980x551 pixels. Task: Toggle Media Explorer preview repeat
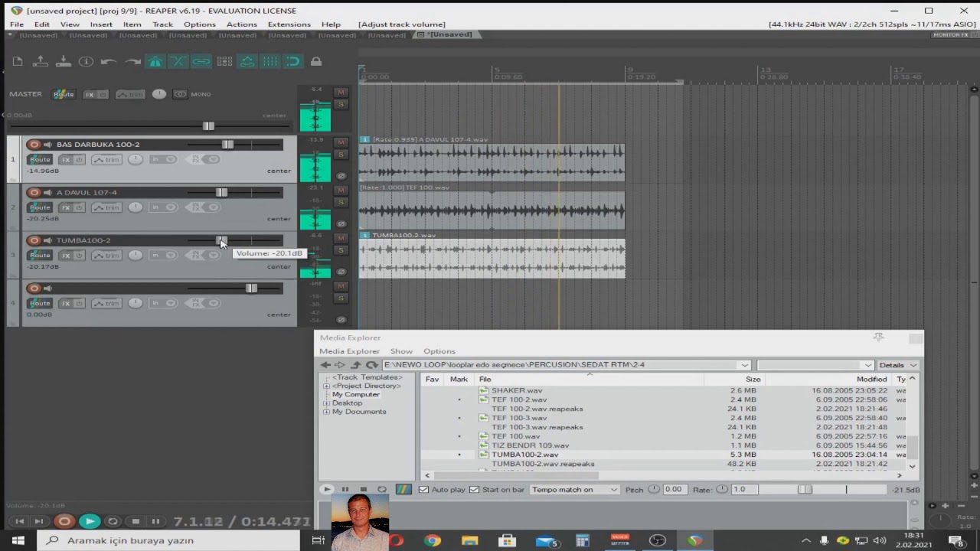[382, 490]
